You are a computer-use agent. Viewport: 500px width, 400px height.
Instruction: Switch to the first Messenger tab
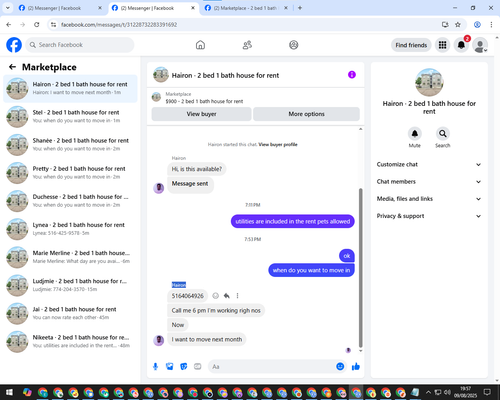[x=60, y=8]
